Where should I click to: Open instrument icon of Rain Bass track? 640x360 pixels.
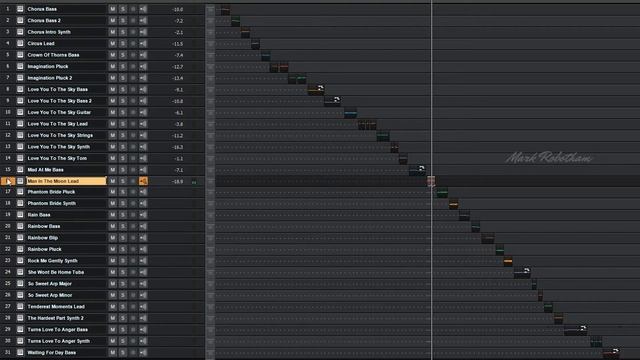click(20, 215)
